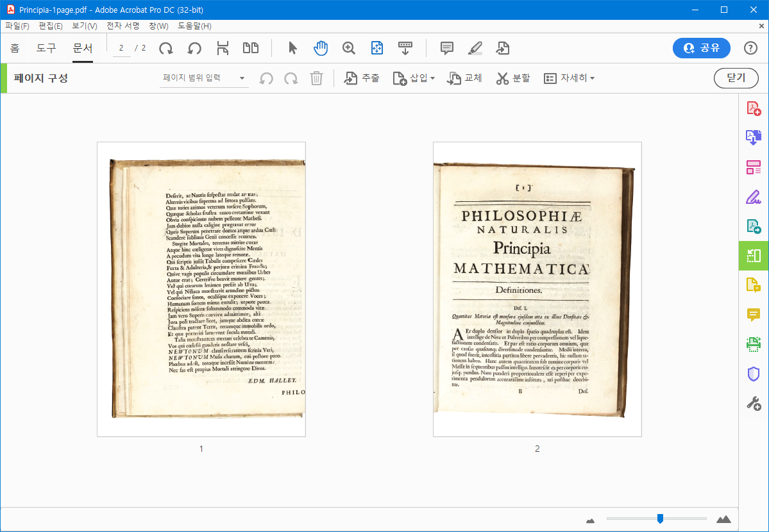Click the 닫기 close button
769x532 pixels.
(736, 78)
